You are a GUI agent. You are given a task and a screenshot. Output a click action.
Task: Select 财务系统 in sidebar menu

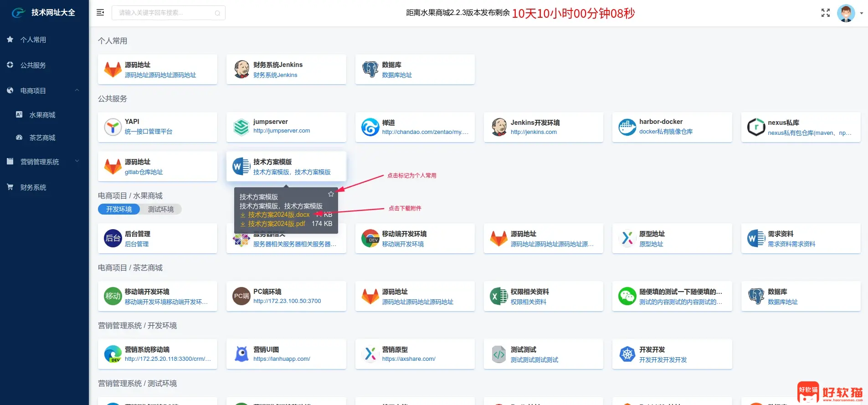coord(33,187)
